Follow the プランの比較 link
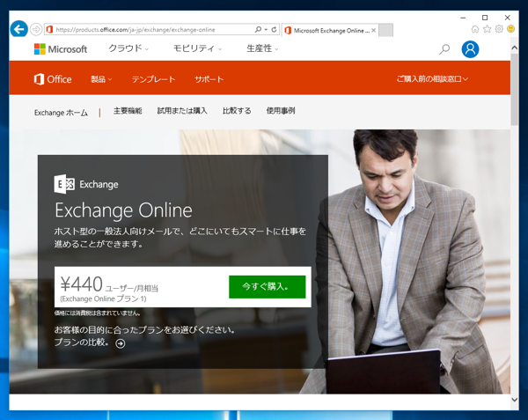528x420 pixels. (82, 343)
